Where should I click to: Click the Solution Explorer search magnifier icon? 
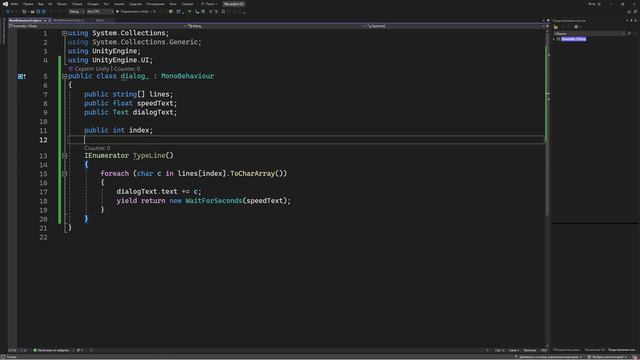tap(629, 33)
